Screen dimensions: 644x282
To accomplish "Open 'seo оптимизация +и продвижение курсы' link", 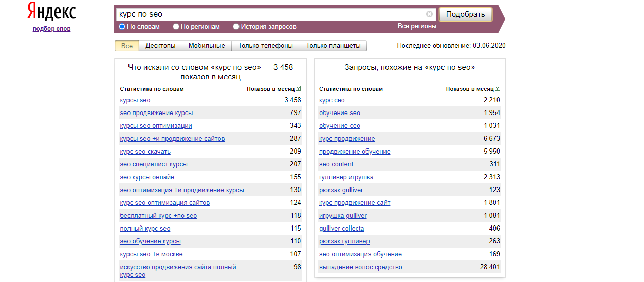I will coord(182,190).
